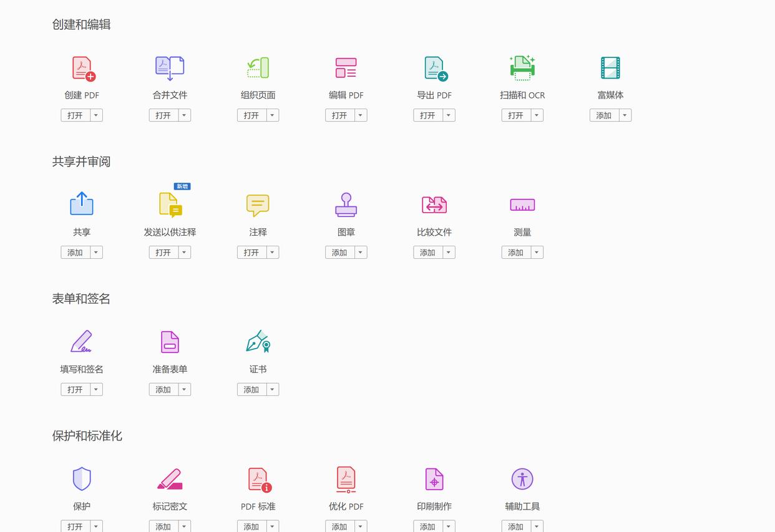Image resolution: width=775 pixels, height=532 pixels.
Task: Click the 标记密文 redaction icon
Action: (170, 478)
